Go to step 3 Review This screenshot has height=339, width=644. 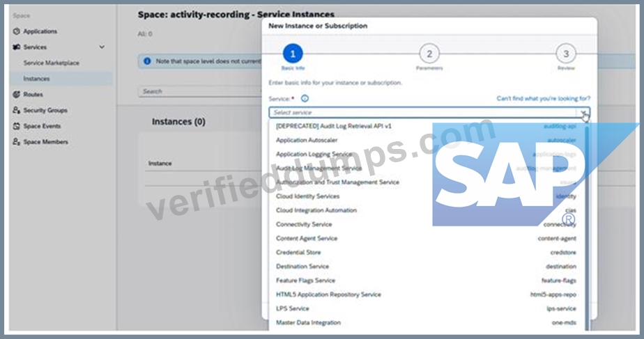(x=566, y=54)
